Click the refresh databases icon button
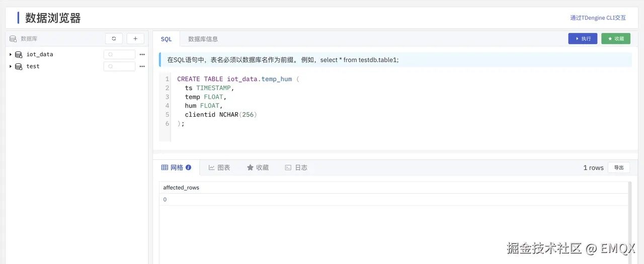The height and width of the screenshot is (264, 644). [x=114, y=39]
